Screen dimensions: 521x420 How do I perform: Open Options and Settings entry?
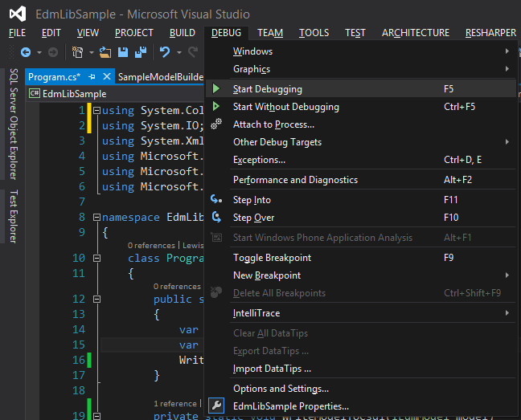[361, 389]
